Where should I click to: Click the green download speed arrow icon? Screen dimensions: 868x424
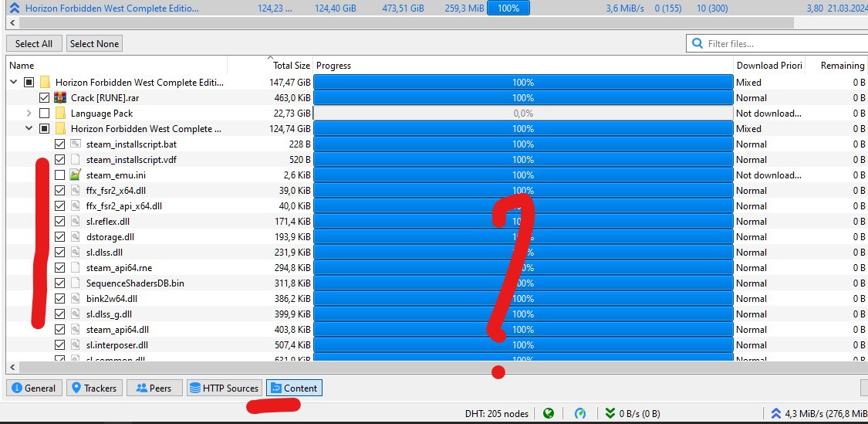click(x=610, y=413)
